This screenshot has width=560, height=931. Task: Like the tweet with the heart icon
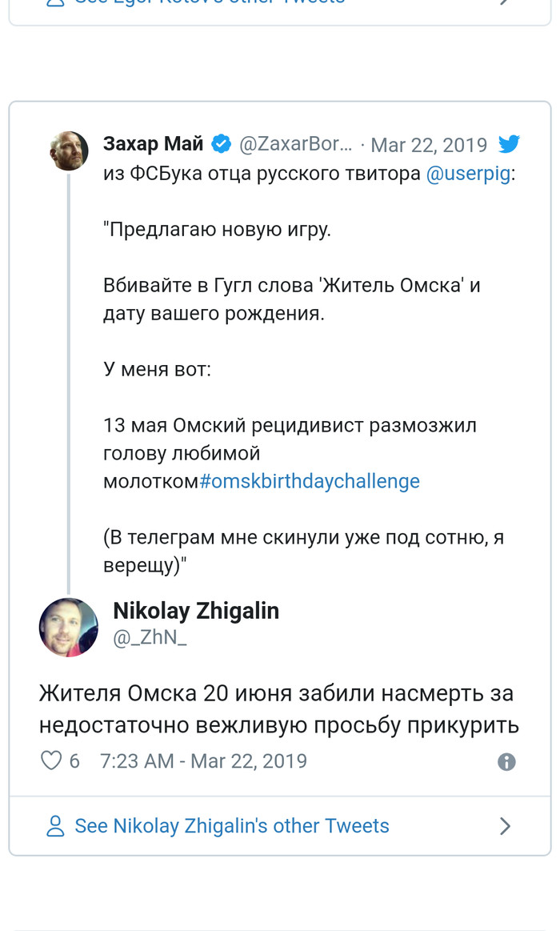coord(51,760)
